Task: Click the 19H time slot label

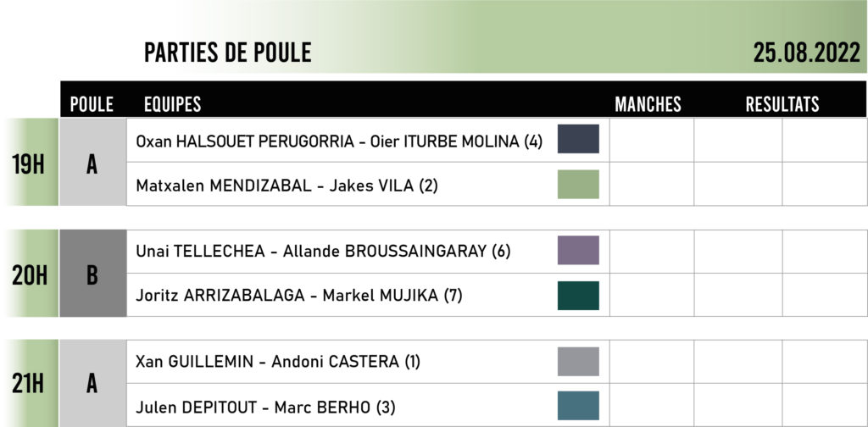Action: pos(28,165)
